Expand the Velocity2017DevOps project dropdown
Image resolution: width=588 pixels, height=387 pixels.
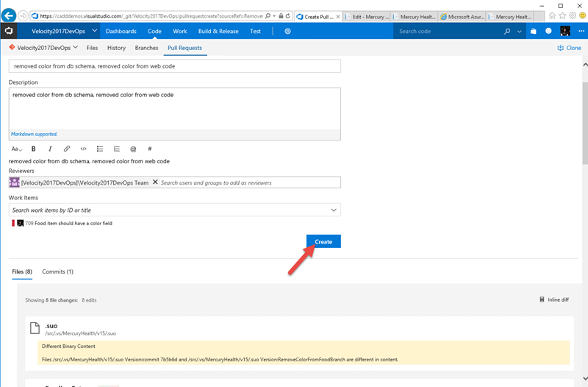point(95,31)
